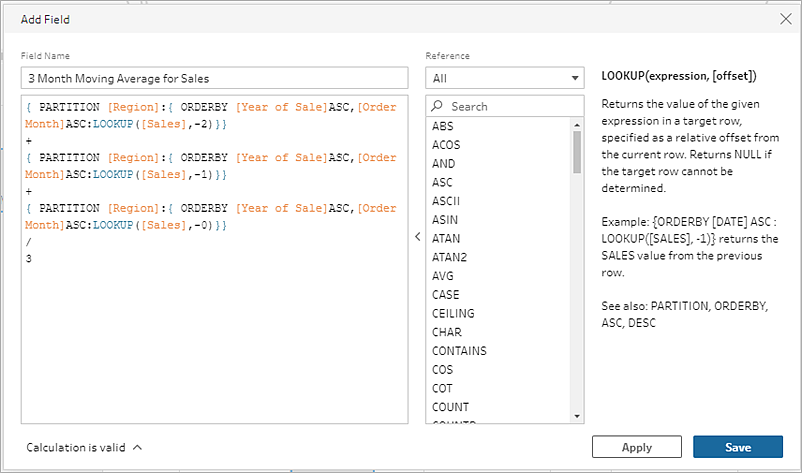The height and width of the screenshot is (473, 802).
Task: Click the function list scrollbar thumb
Action: [x=577, y=152]
